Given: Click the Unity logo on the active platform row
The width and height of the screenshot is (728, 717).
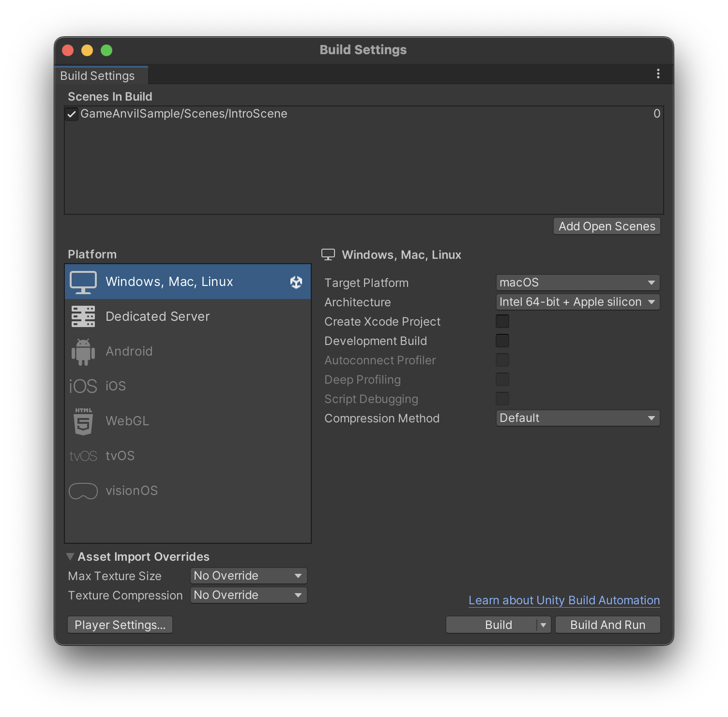Looking at the screenshot, I should [x=296, y=282].
